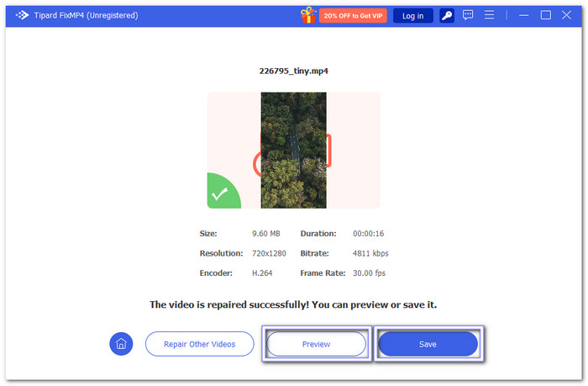Click the 226795_tiny.mp4 file name
Viewport: 588px width, 386px height.
coord(293,71)
